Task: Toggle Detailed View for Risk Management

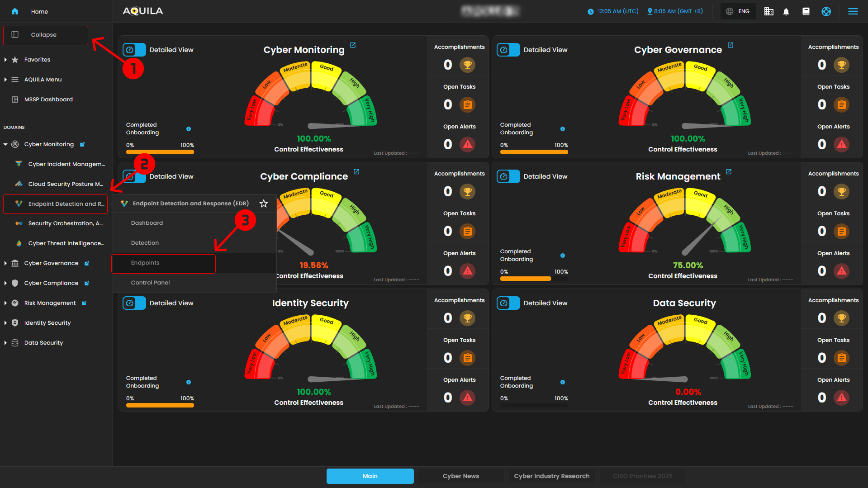Action: click(x=508, y=176)
